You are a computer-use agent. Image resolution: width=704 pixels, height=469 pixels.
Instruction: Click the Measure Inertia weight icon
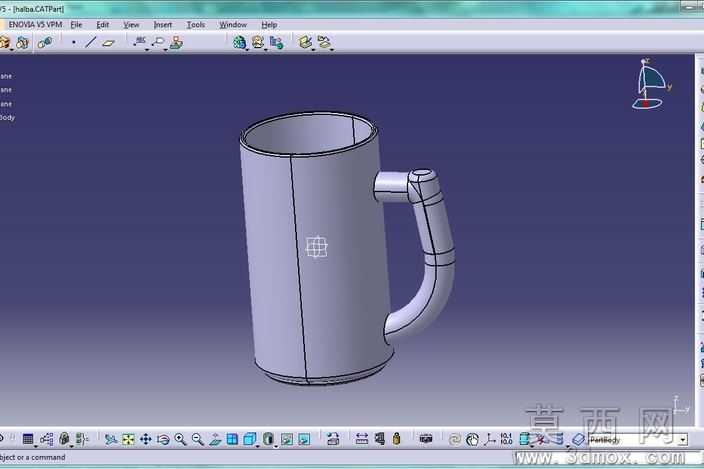point(396,439)
